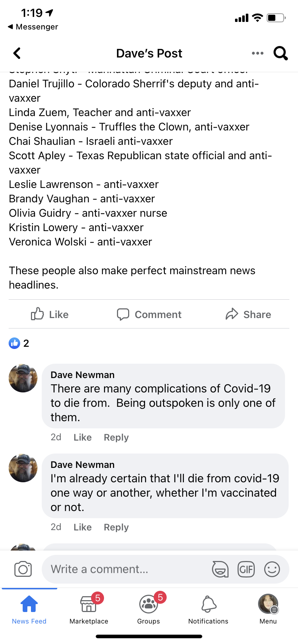298x644 pixels.
Task: Tap Comment button under the post
Action: tap(149, 314)
